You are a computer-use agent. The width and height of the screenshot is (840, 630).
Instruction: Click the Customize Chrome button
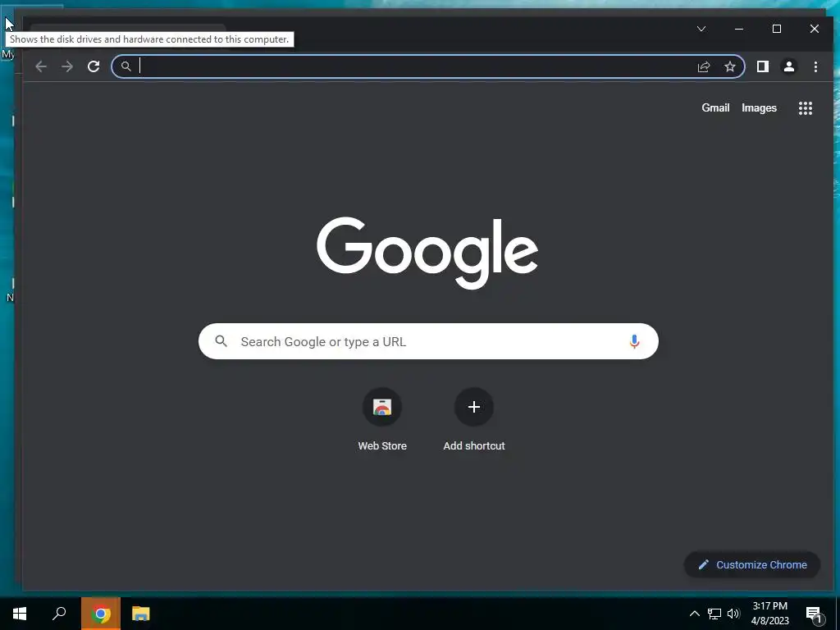(x=752, y=564)
